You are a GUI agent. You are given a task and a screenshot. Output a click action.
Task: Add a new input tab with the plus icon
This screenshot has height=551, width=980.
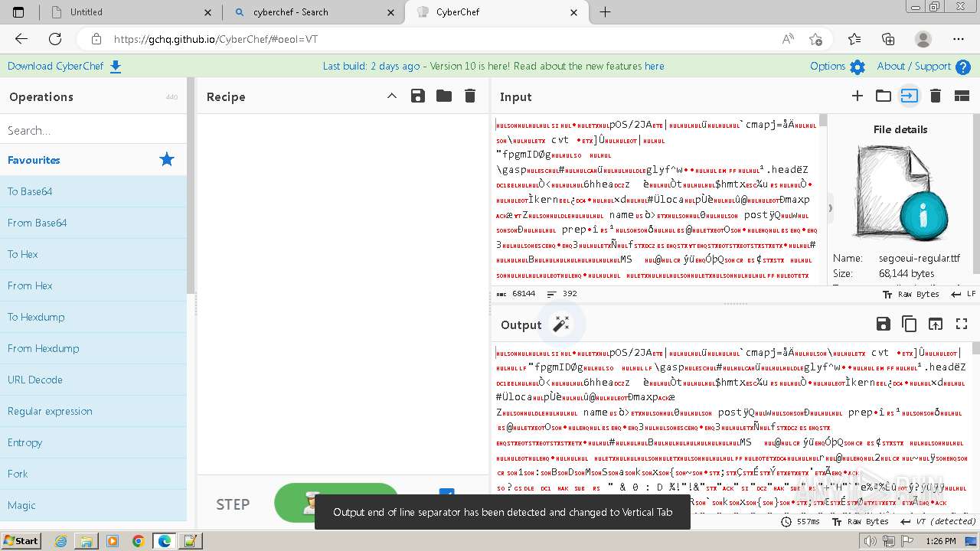pyautogui.click(x=857, y=96)
